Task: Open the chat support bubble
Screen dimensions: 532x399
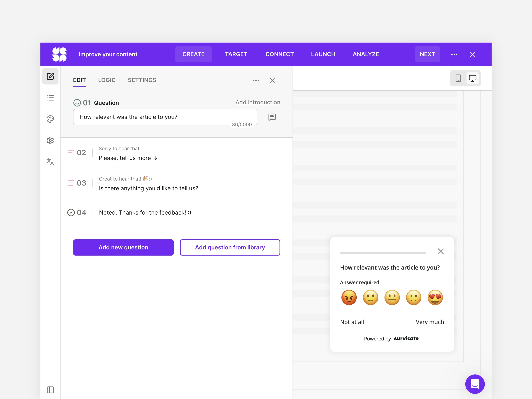Action: pyautogui.click(x=475, y=384)
